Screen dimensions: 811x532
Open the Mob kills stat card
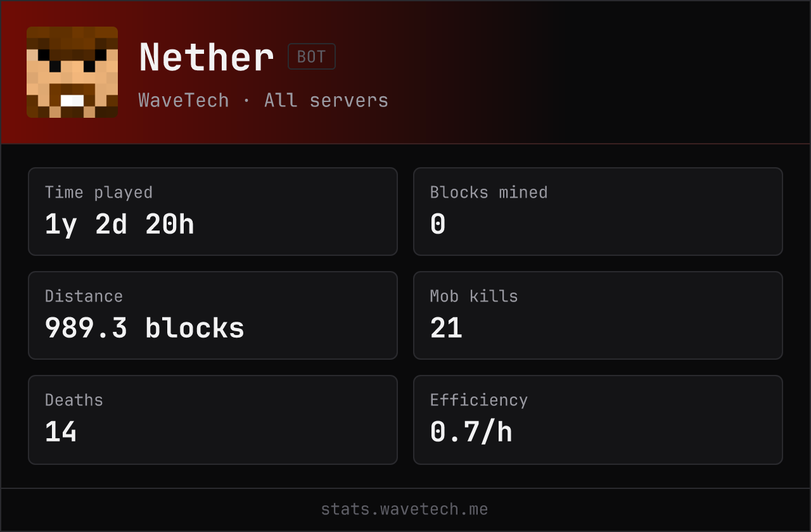(598, 315)
